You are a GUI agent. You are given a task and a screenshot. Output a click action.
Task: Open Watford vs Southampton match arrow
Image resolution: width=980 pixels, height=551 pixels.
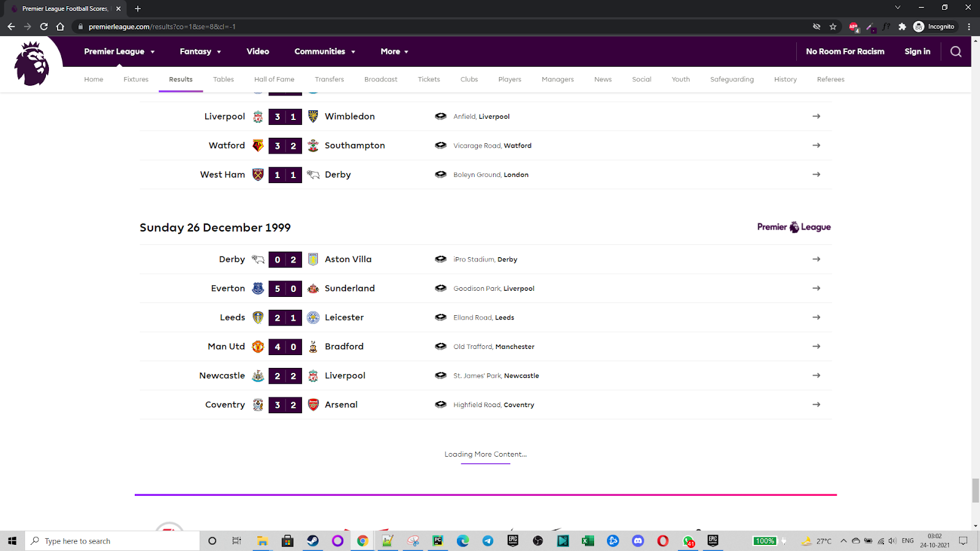point(816,146)
